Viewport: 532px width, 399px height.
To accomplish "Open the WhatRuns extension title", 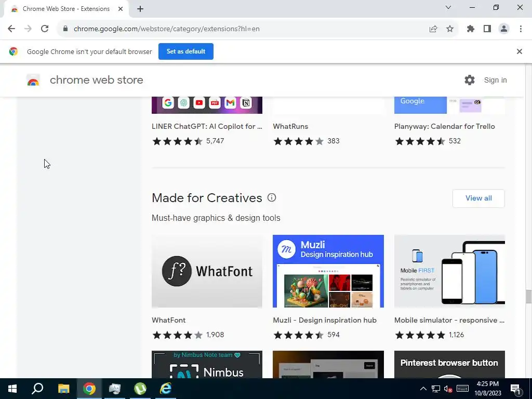I will click(x=290, y=126).
